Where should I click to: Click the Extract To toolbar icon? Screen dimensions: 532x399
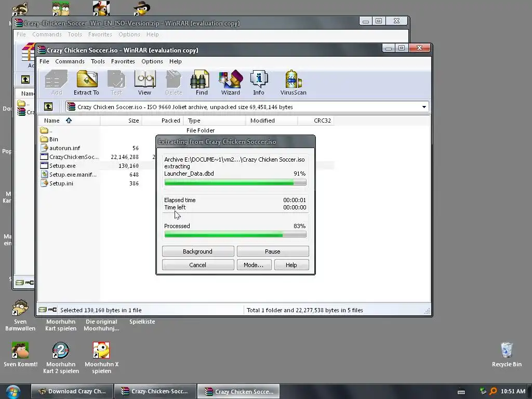[x=86, y=83]
